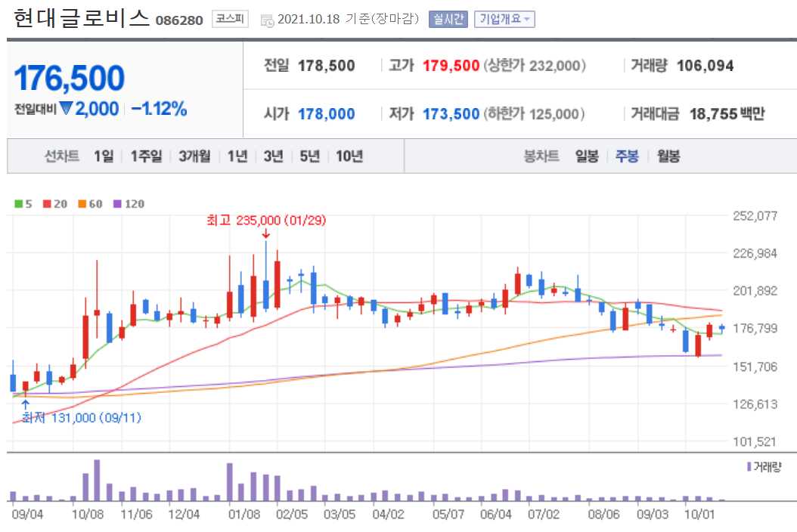797x532 pixels.
Task: Click the 상한가 232,000 upper limit text
Action: [x=535, y=66]
